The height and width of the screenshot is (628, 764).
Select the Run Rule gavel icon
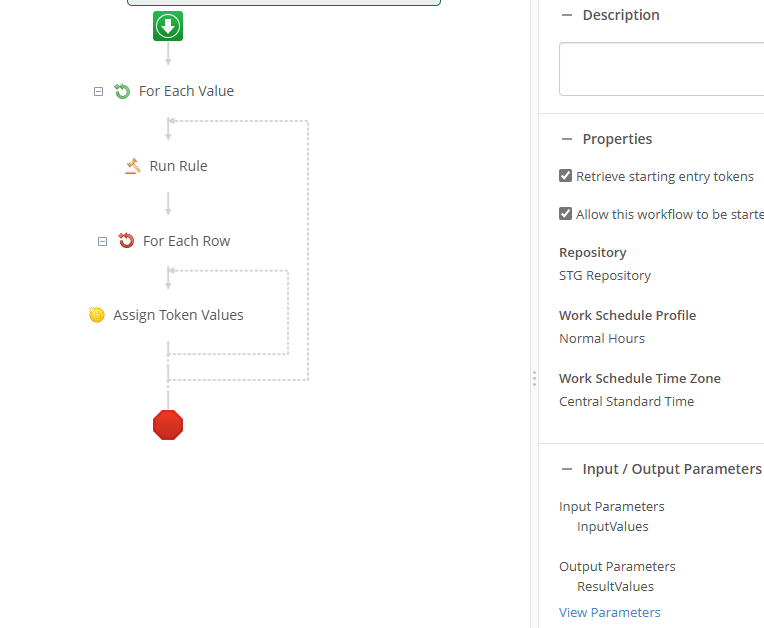point(133,166)
